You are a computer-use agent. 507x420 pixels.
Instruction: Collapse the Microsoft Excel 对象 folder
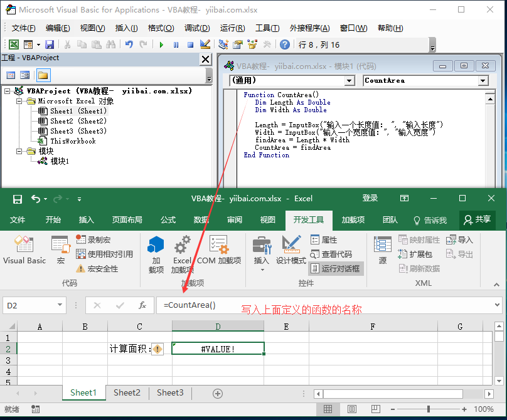[x=19, y=101]
